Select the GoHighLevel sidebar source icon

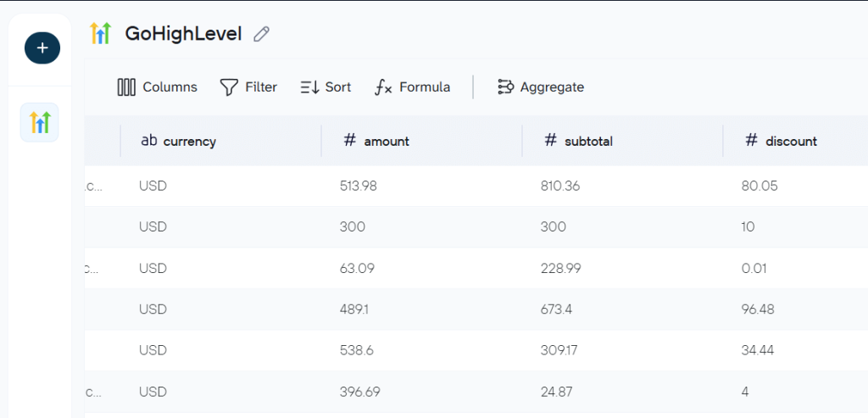point(40,123)
